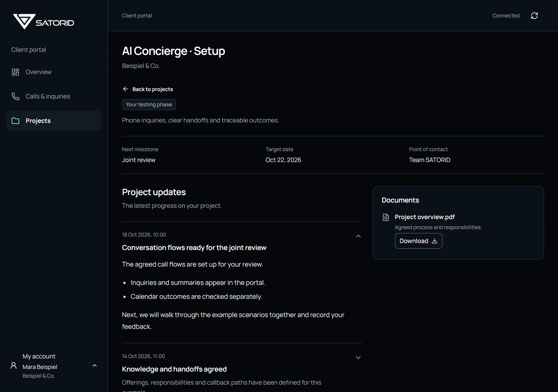
Task: Toggle My account menu chevron
Action: tap(94, 366)
